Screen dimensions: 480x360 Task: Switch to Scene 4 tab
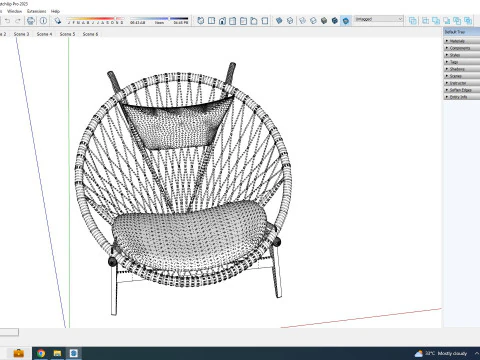pos(44,34)
